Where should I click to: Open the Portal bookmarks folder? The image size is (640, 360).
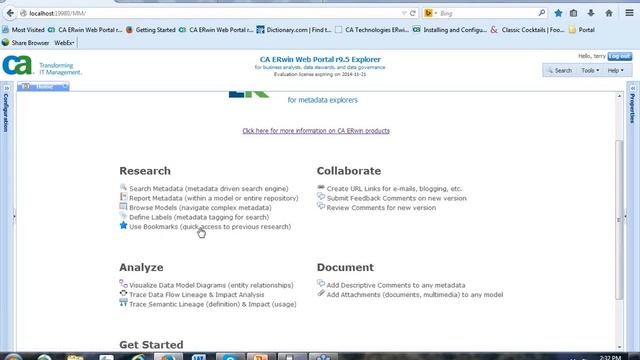(x=582, y=30)
